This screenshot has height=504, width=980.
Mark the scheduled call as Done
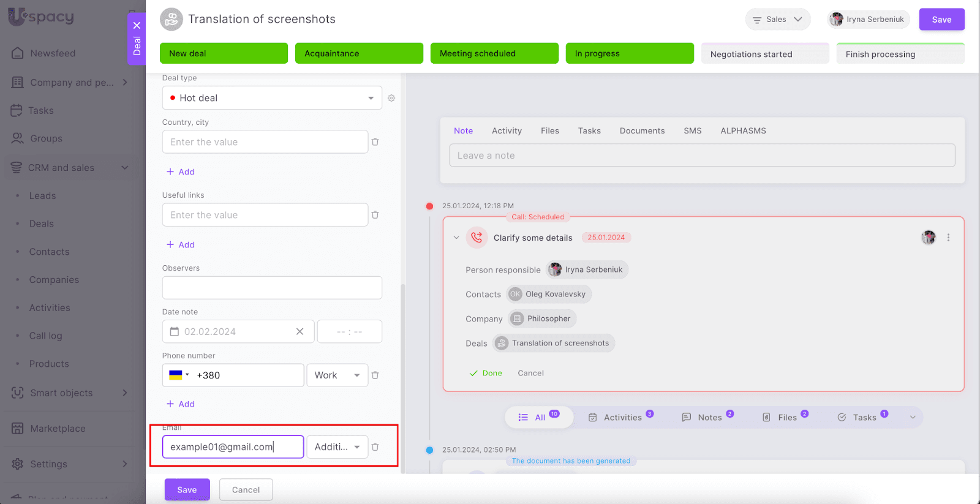(486, 373)
